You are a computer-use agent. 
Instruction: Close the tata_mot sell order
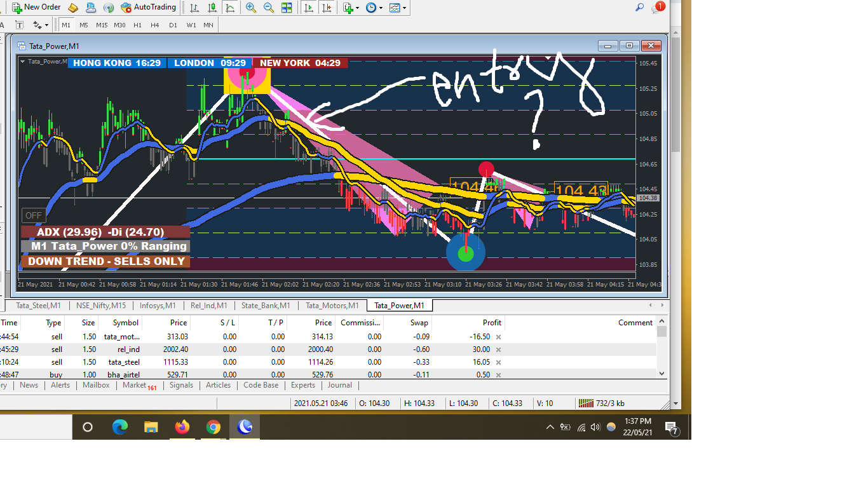[x=498, y=337]
